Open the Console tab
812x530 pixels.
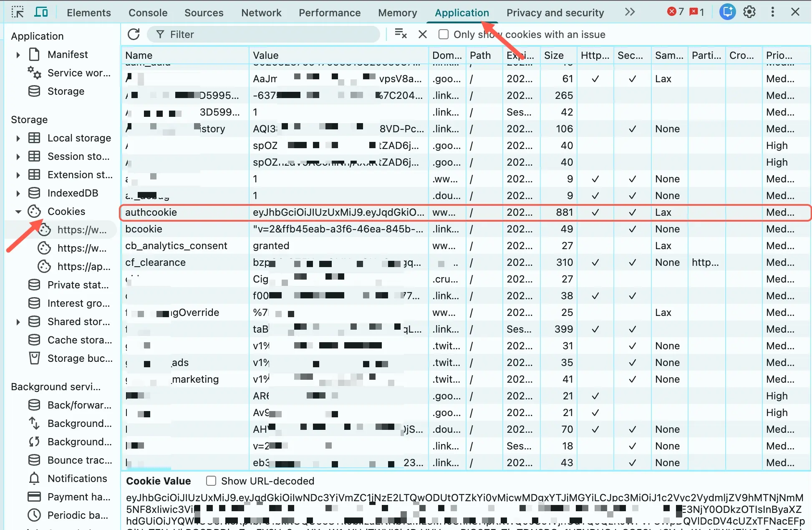coord(148,13)
